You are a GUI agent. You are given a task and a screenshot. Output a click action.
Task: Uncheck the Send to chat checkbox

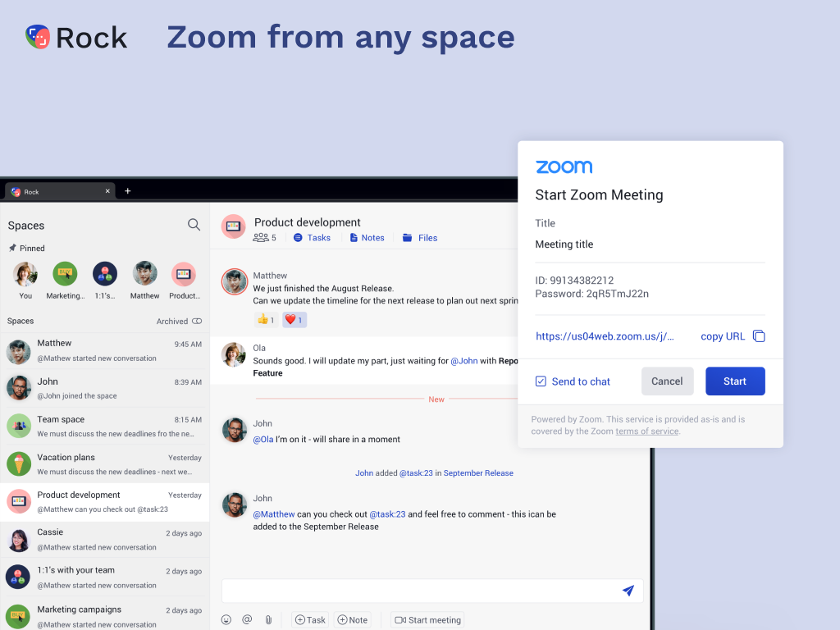coord(541,381)
